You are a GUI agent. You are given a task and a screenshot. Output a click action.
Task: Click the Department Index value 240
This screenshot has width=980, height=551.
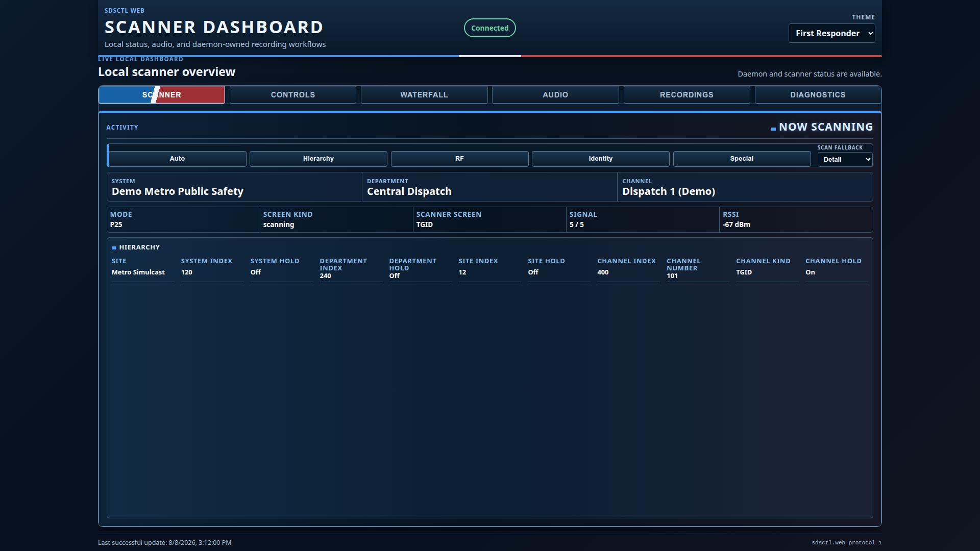(x=326, y=276)
